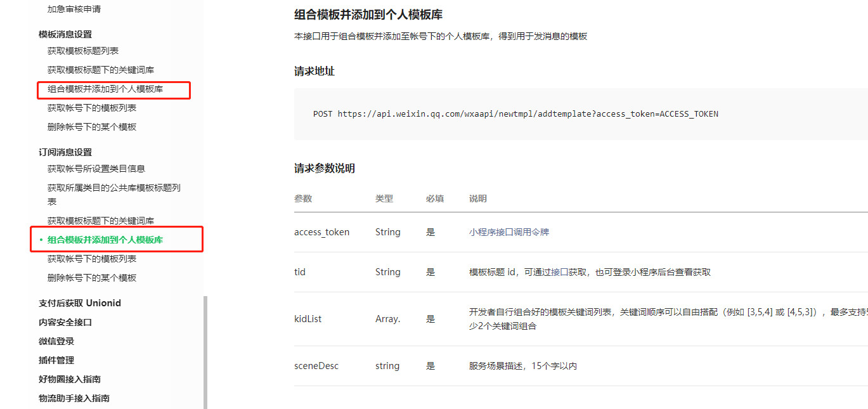868x409 pixels.
Task: Click the tid parameter name
Action: click(x=300, y=272)
